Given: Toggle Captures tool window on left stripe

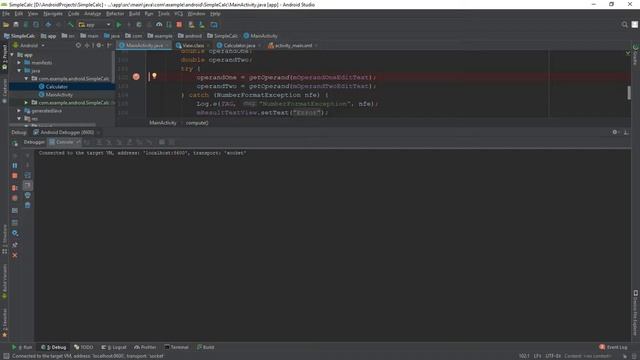Looking at the screenshot, I should tap(4, 91).
